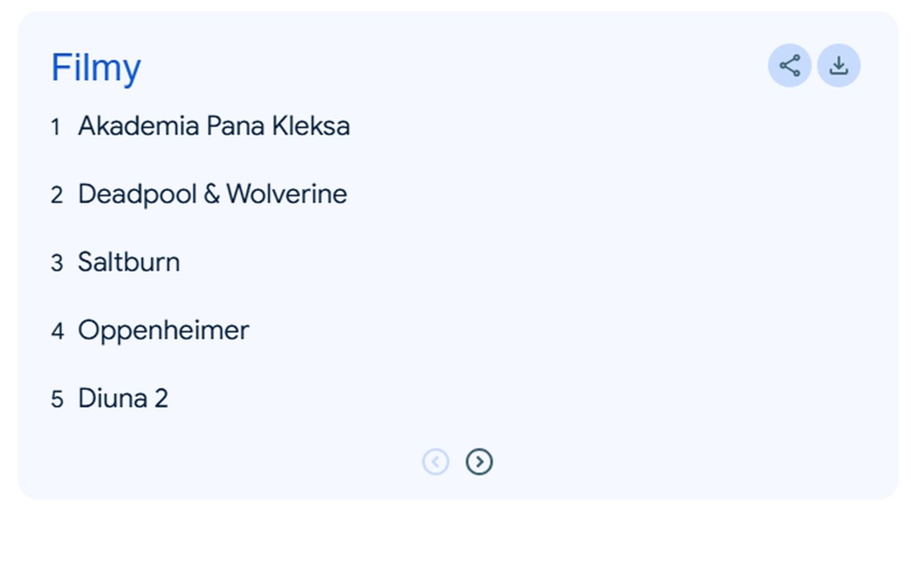Choose Oppenheimer from the list

pos(163,331)
